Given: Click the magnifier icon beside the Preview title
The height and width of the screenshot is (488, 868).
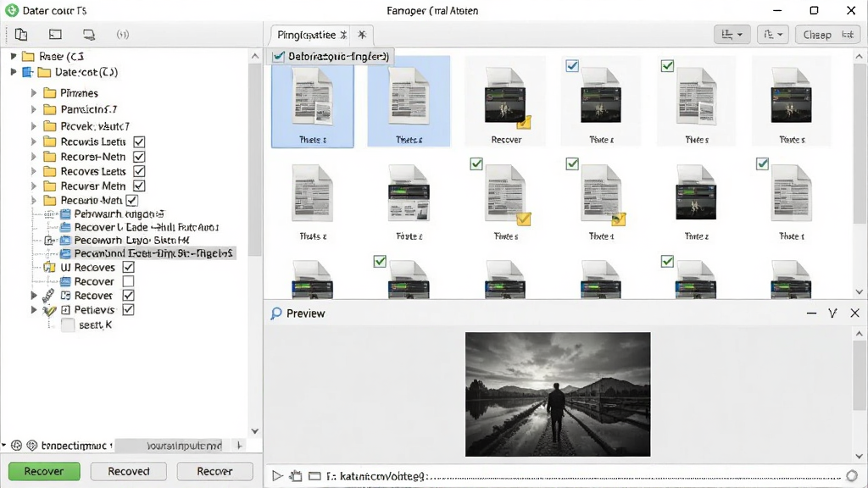Looking at the screenshot, I should pos(275,313).
